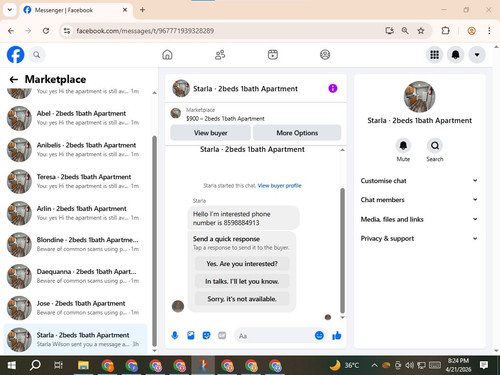Show hidden system tray icons
This screenshot has width=500, height=375.
tap(374, 365)
